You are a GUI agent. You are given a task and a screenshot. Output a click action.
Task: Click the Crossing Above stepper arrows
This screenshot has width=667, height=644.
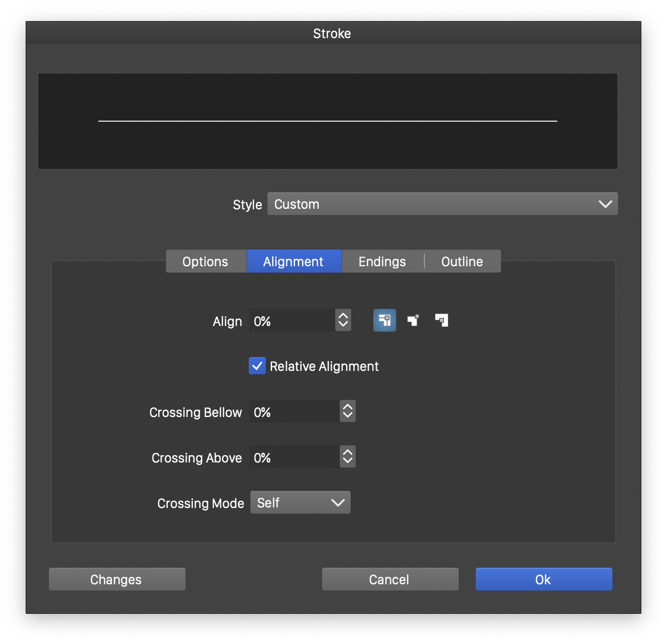[x=347, y=457]
